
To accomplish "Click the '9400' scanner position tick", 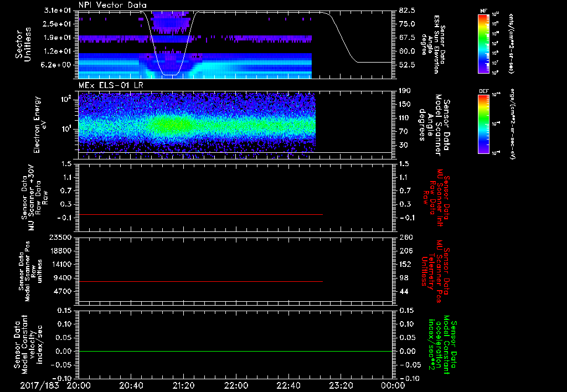I will click(x=63, y=278).
